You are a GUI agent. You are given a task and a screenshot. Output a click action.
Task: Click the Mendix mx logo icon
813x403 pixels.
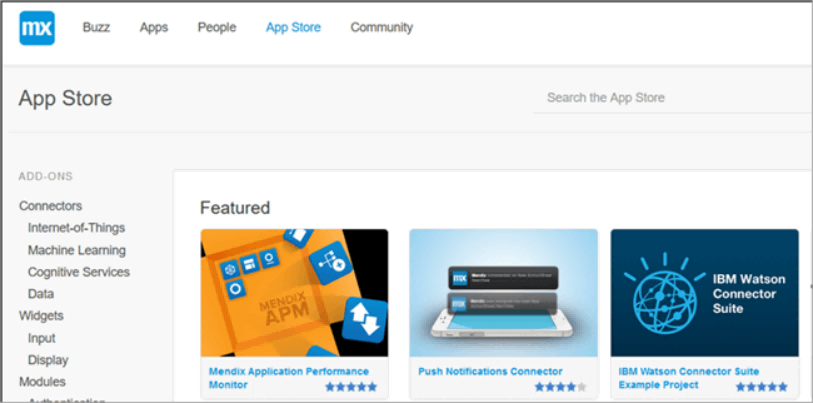click(x=37, y=28)
